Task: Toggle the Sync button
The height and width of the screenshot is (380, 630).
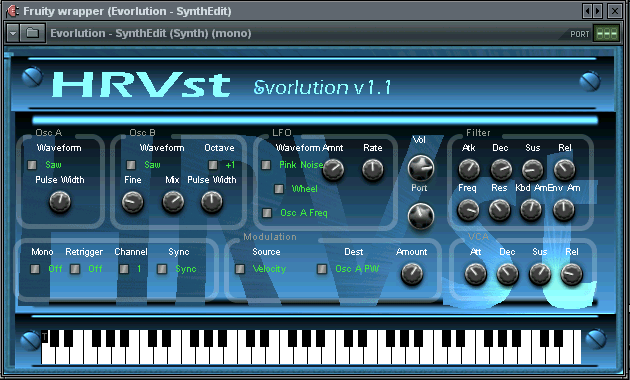Action: click(x=162, y=269)
